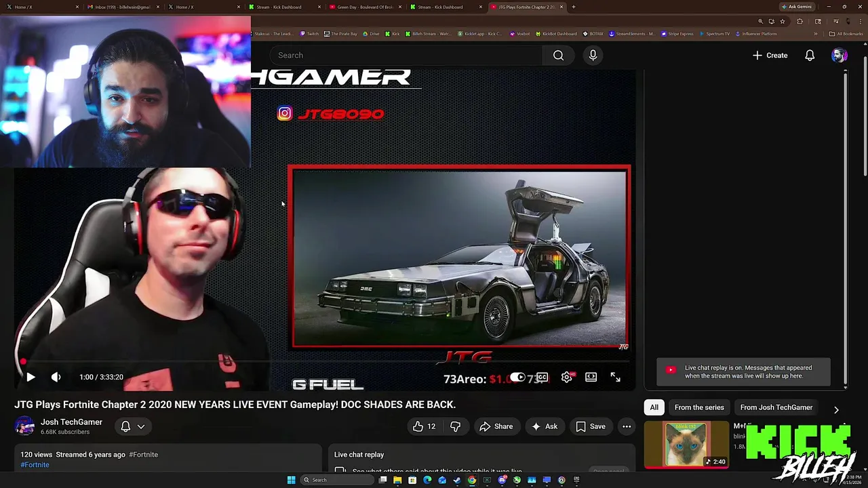868x488 pixels.
Task: Click the Ask button with the sparkle icon
Action: pos(545,426)
